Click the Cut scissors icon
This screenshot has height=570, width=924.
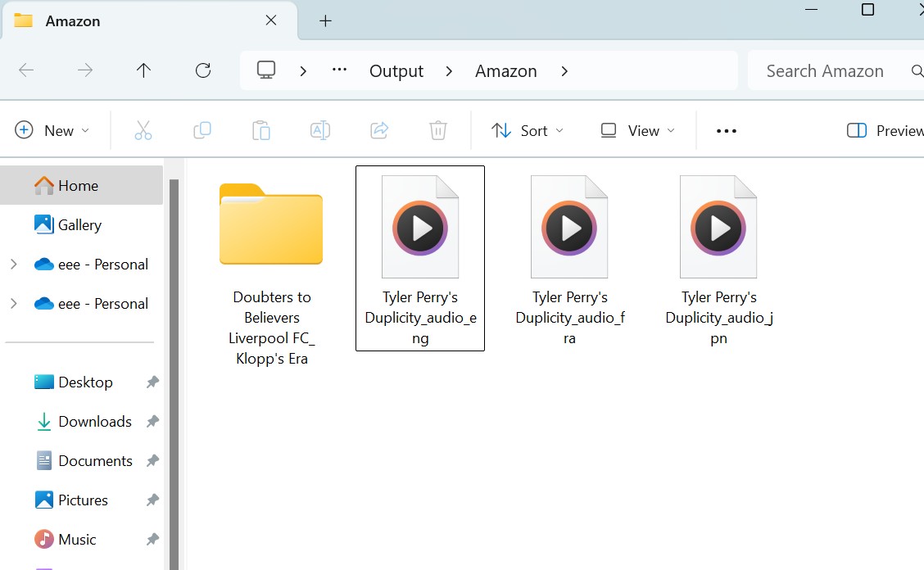point(143,130)
